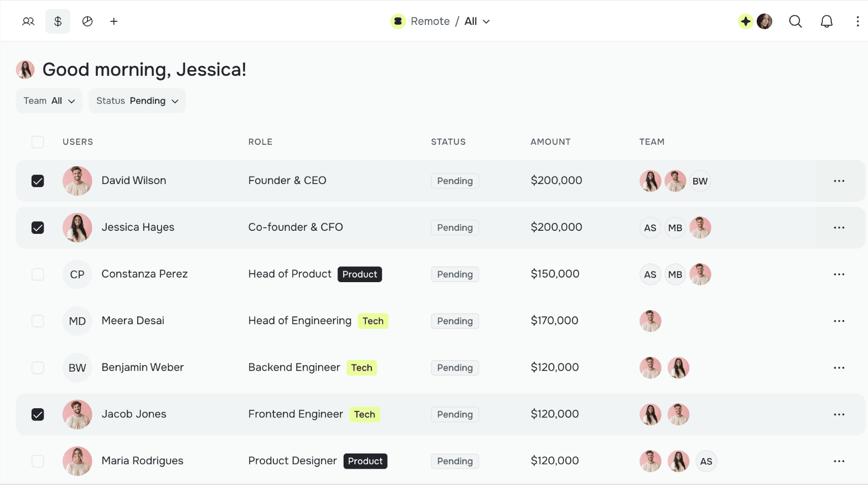
Task: Open row options for Jacob Jones
Action: pos(839,415)
